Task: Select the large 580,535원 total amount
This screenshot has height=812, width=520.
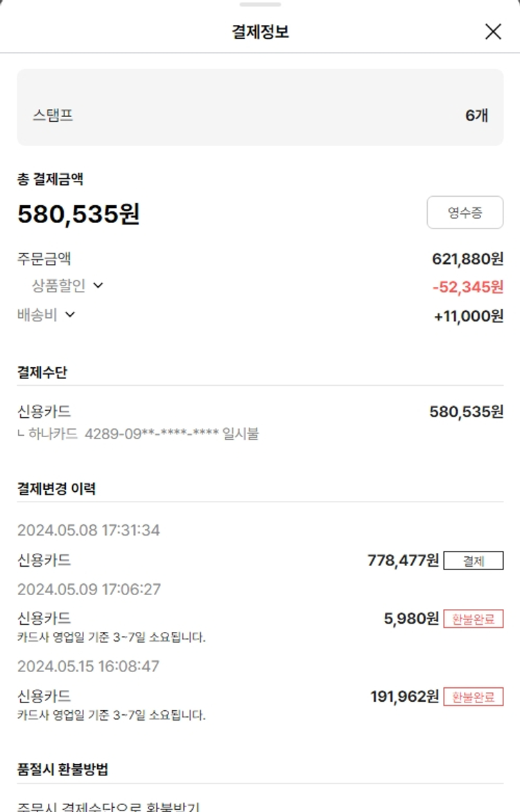Action: 78,214
